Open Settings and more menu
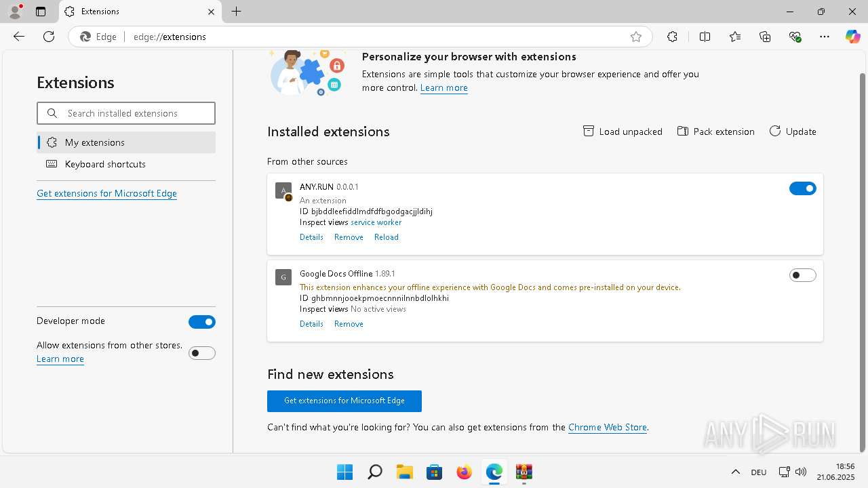The height and width of the screenshot is (488, 868). coord(825,37)
